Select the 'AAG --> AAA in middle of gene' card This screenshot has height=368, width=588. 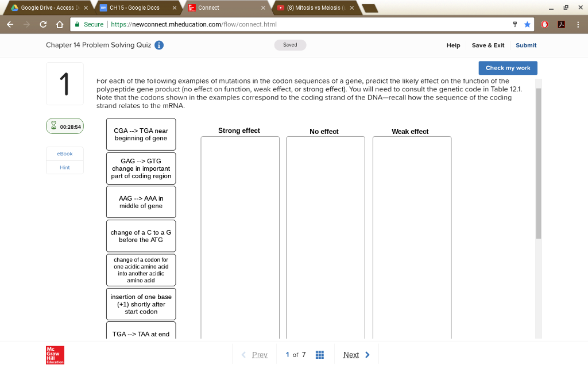[141, 202]
